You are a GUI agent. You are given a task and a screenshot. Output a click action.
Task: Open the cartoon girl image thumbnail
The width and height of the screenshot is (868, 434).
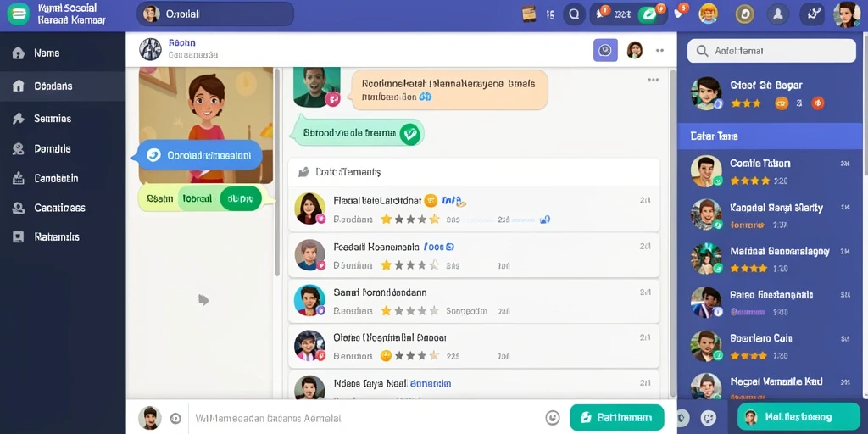pos(206,125)
